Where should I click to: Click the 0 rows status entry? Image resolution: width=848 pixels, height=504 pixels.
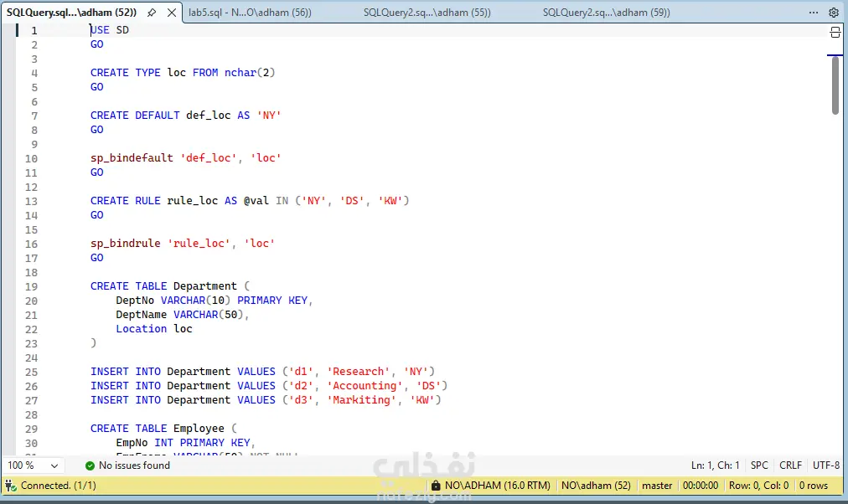point(814,486)
